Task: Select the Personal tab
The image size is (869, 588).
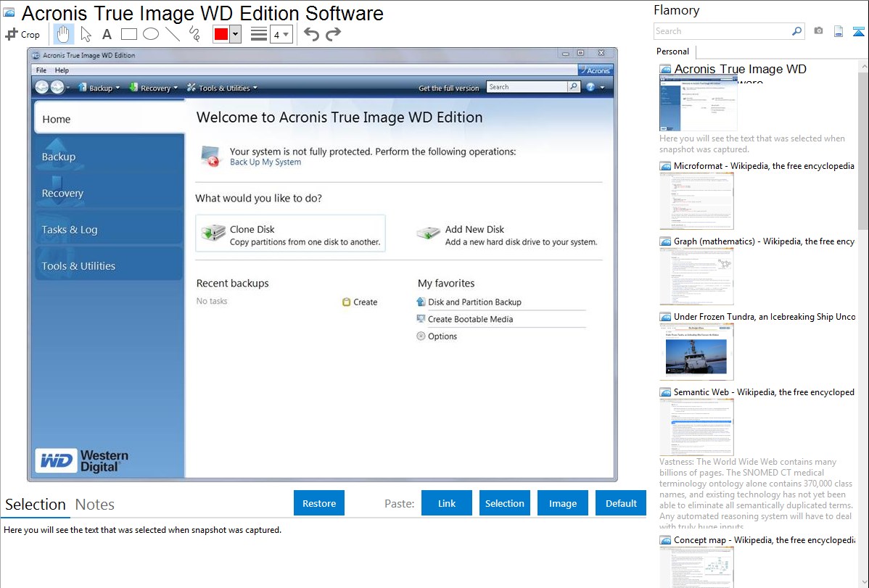Action: click(x=673, y=51)
